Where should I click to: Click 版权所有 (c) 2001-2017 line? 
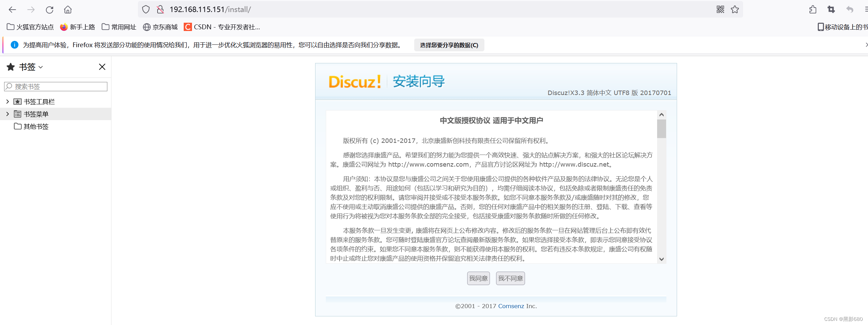447,140
